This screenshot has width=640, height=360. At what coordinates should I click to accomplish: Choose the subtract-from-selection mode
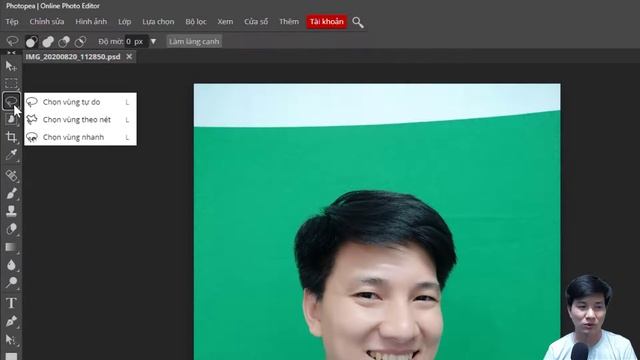(64, 41)
